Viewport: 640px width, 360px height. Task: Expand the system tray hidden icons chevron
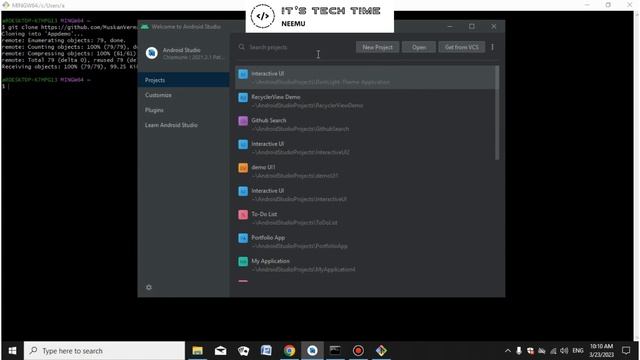click(508, 351)
